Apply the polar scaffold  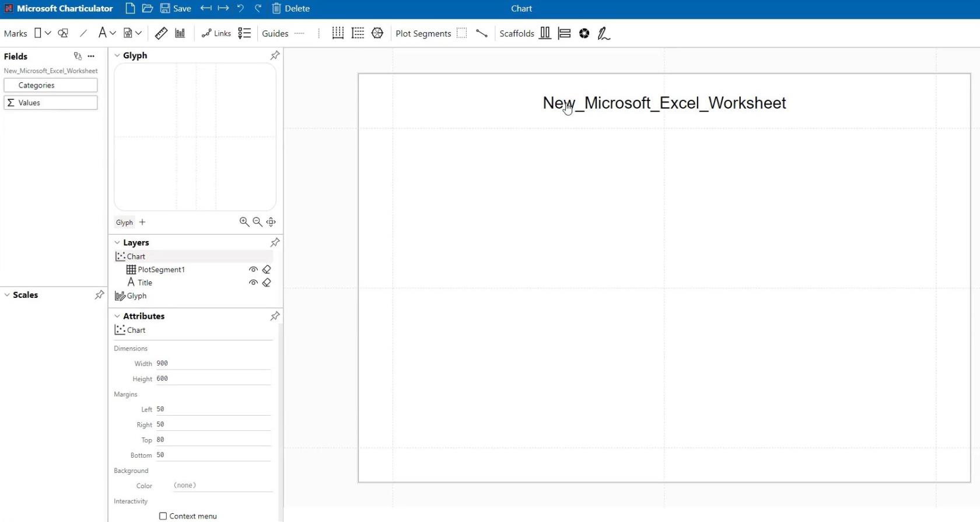[x=584, y=33]
